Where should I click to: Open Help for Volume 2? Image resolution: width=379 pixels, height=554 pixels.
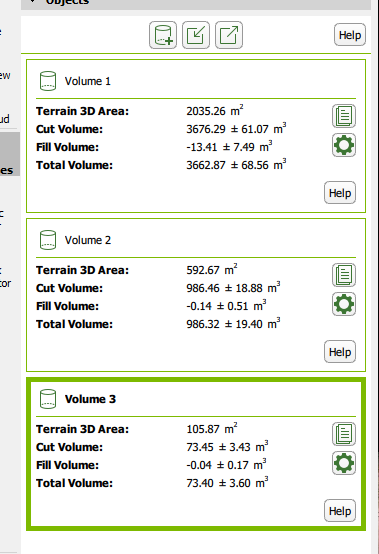coord(340,352)
